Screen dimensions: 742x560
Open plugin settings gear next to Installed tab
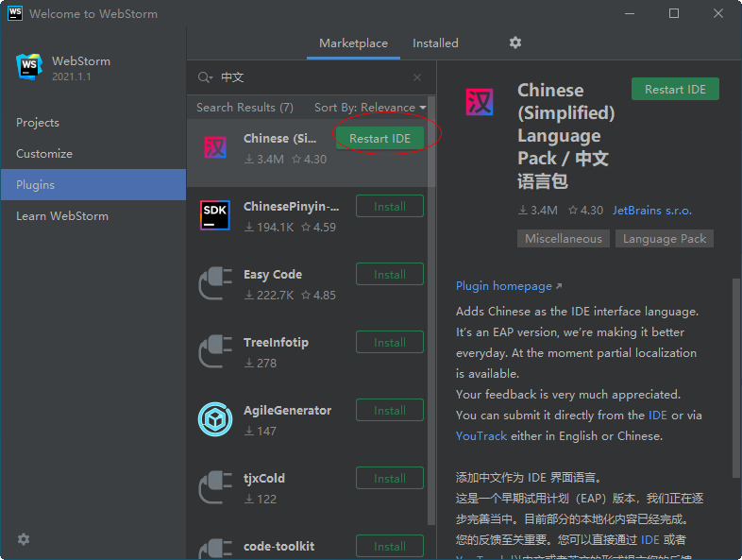click(x=514, y=42)
